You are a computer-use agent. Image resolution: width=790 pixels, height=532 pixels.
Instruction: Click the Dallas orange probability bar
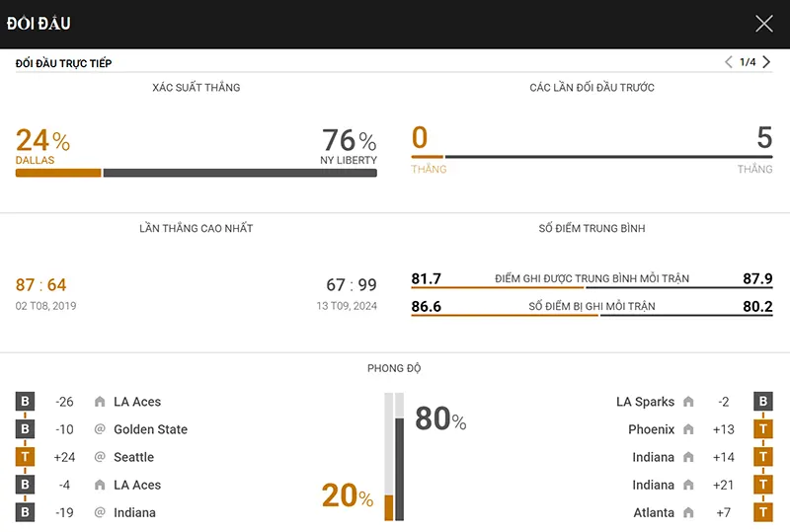[x=58, y=173]
